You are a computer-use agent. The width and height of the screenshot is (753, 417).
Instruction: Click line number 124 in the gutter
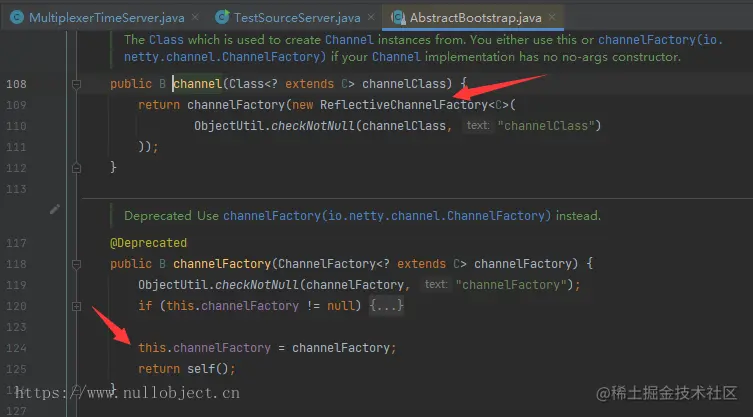[x=16, y=348]
